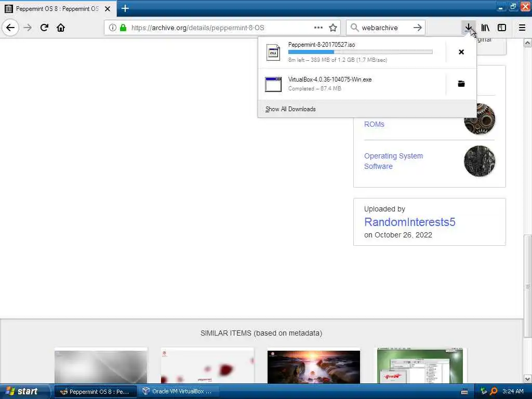Click the ROMs gears thumbnail
The image size is (532, 399).
click(x=480, y=119)
